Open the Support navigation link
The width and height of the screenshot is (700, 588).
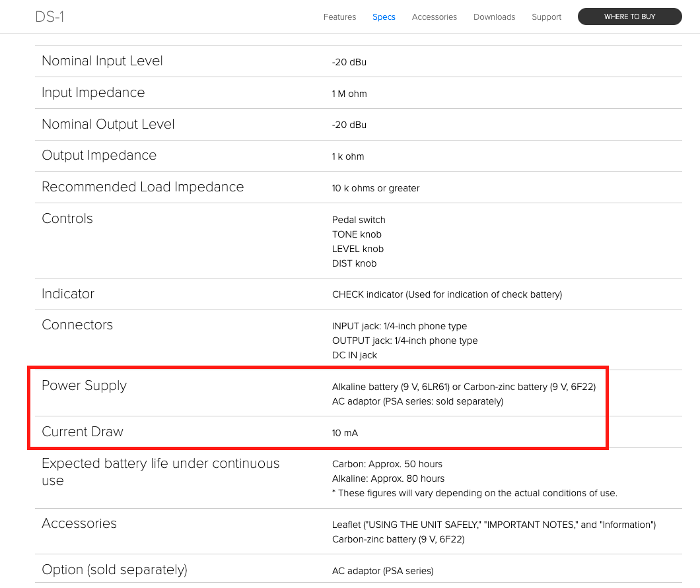click(x=546, y=17)
